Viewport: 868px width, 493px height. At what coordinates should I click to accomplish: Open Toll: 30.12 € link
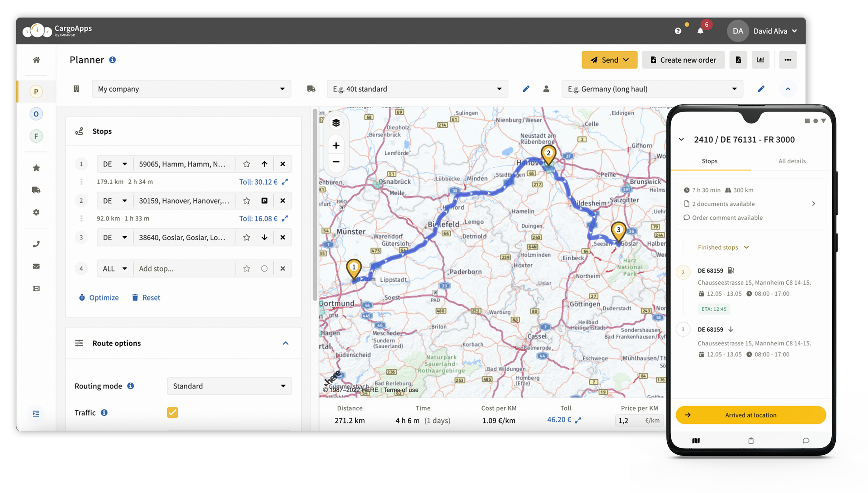(x=263, y=182)
